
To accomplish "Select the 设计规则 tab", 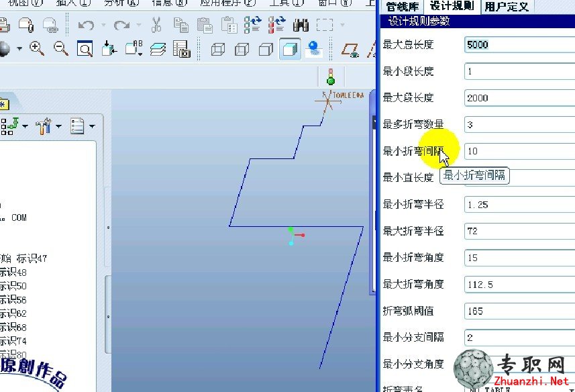I will [x=452, y=6].
